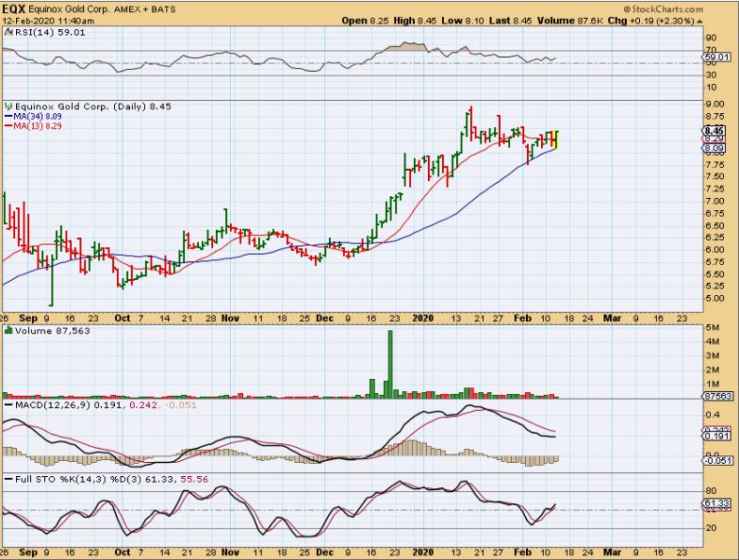739x560 pixels.
Task: Select the 2020 label on price time axis
Action: pos(420,318)
